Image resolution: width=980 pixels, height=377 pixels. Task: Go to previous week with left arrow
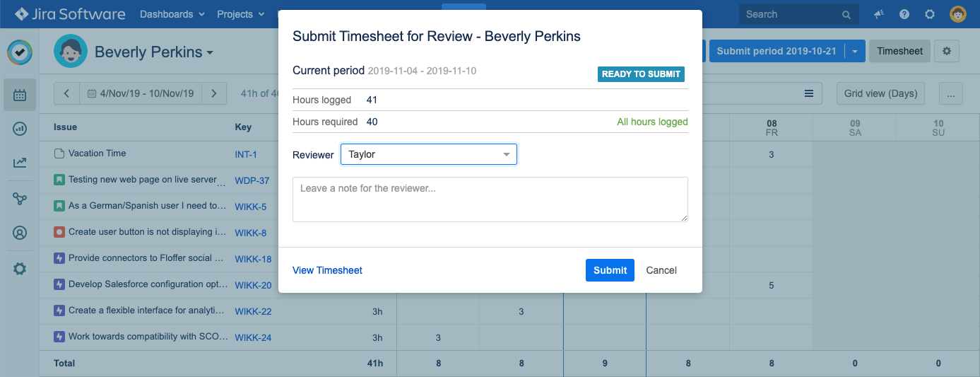tap(66, 93)
